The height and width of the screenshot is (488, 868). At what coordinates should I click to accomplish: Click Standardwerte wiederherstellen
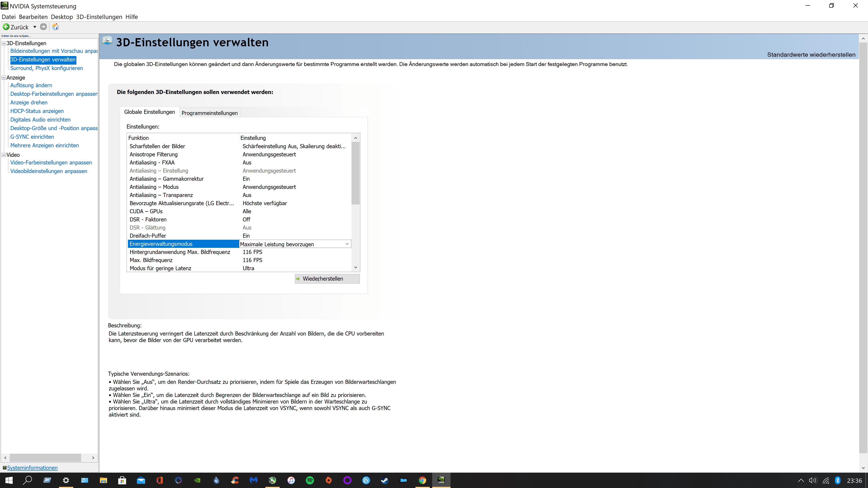[x=811, y=54]
